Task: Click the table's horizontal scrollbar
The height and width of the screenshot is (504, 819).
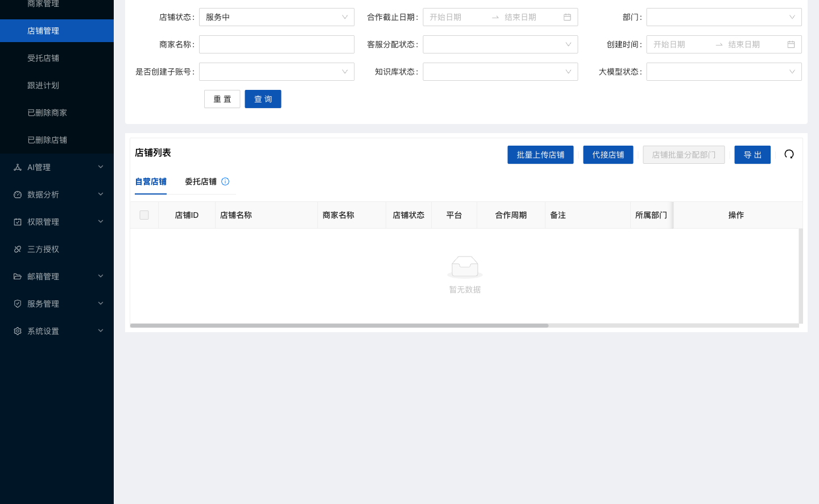Action: (x=339, y=325)
